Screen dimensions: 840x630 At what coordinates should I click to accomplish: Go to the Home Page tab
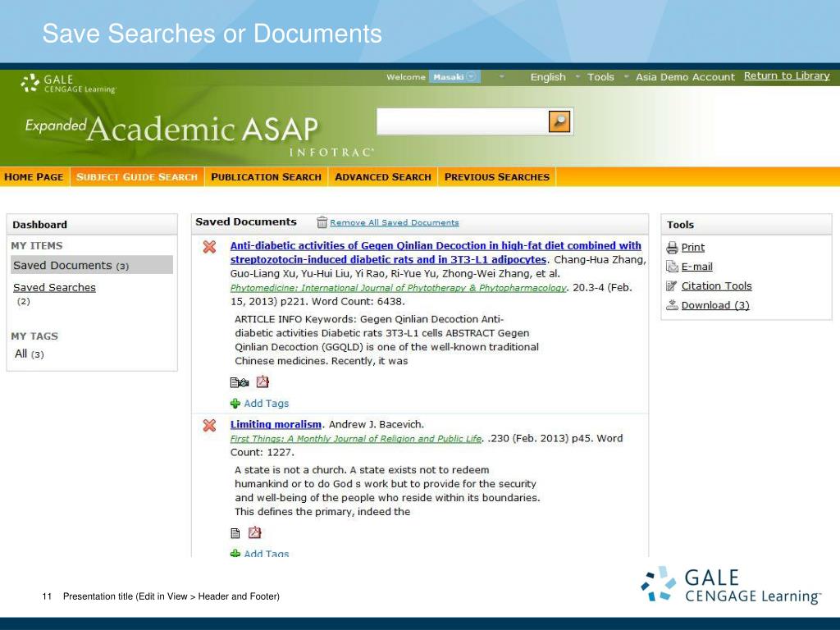(x=34, y=177)
